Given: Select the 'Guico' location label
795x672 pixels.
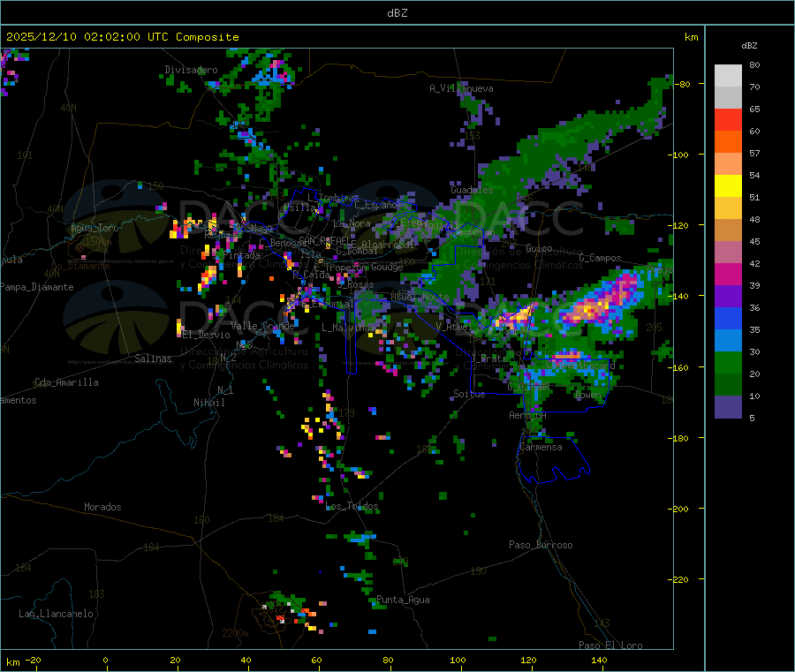Looking at the screenshot, I should pos(539,248).
